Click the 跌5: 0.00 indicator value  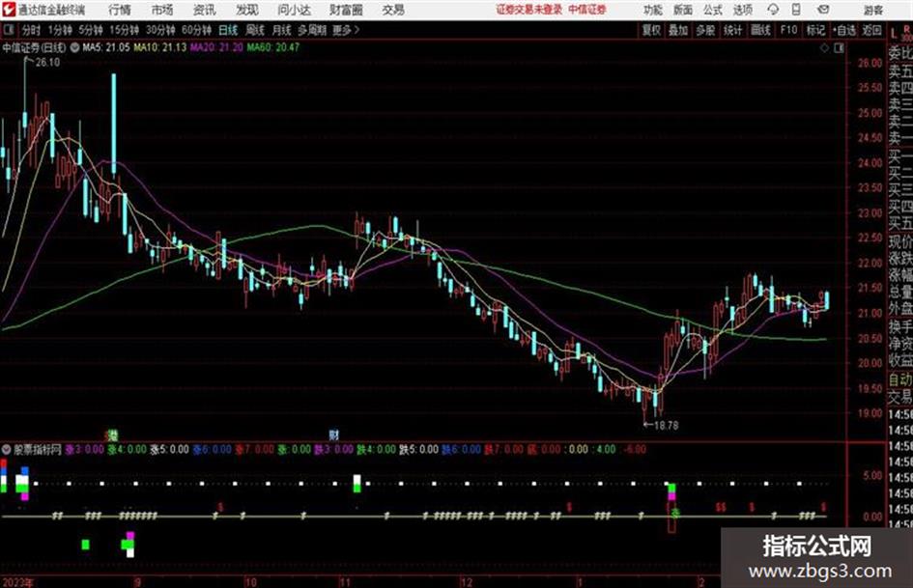point(418,449)
